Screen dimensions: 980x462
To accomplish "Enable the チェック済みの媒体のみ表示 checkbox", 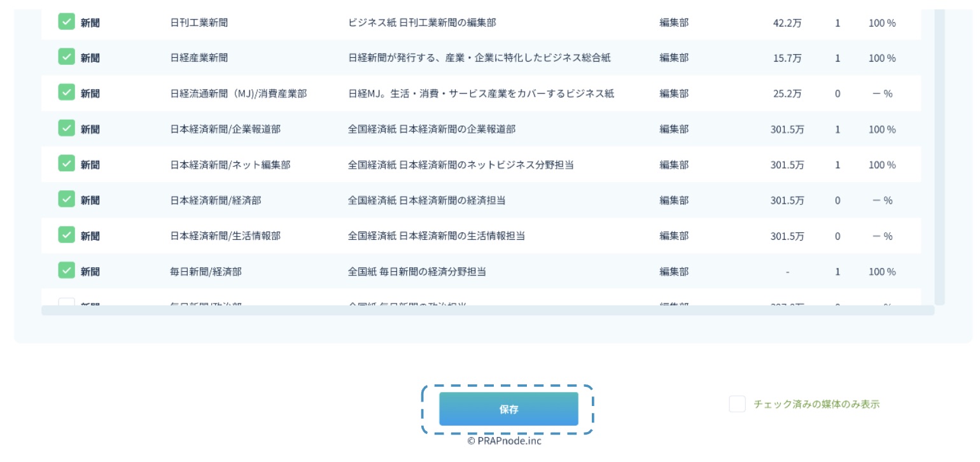I will 737,404.
